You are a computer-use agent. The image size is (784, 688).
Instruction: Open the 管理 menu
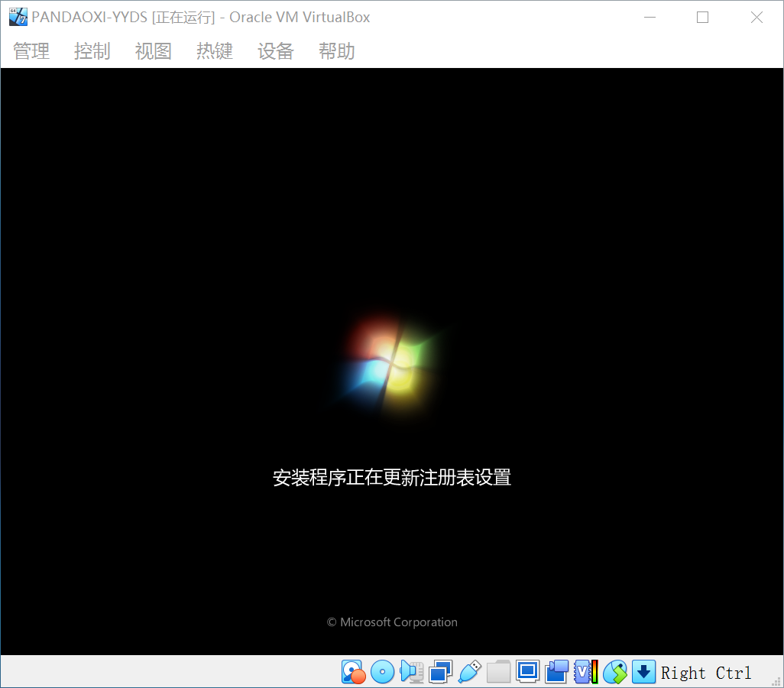[x=31, y=51]
